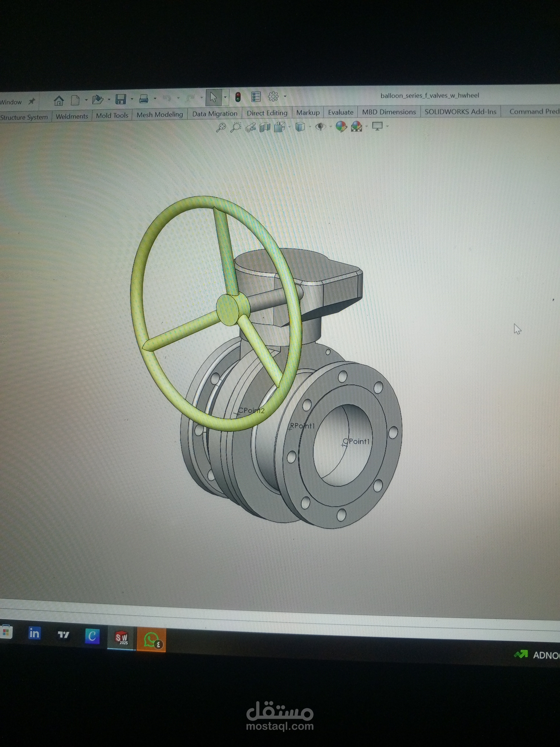This screenshot has width=560, height=747.
Task: Click the Zoom to Area magnifier icon
Action: tap(235, 127)
